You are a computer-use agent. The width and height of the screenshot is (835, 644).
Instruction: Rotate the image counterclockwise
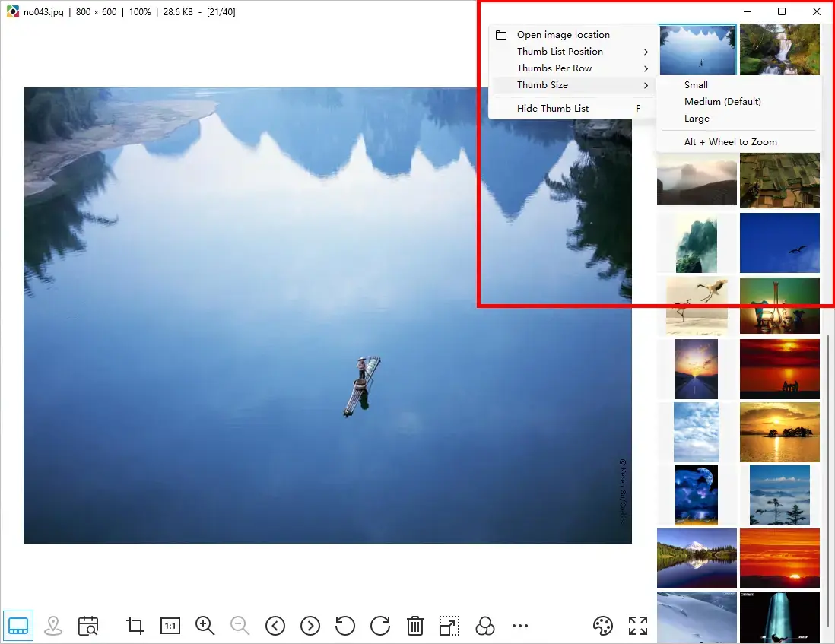click(x=344, y=626)
